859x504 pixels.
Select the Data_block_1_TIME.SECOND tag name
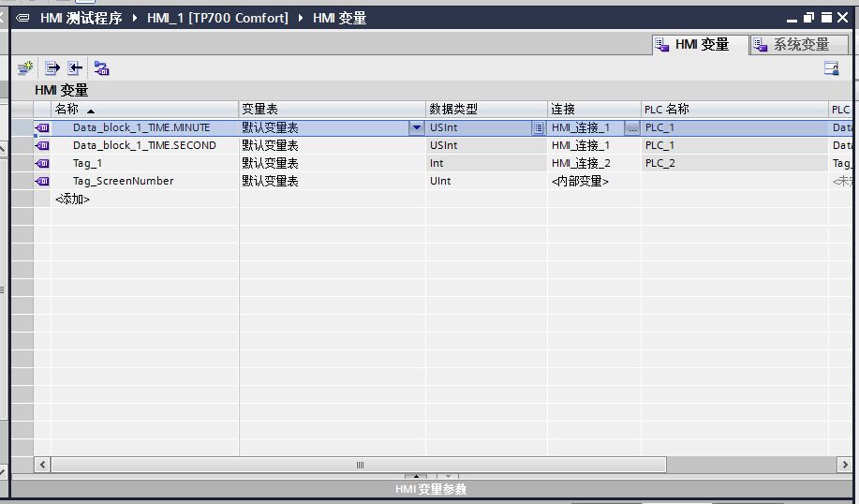[x=144, y=146]
